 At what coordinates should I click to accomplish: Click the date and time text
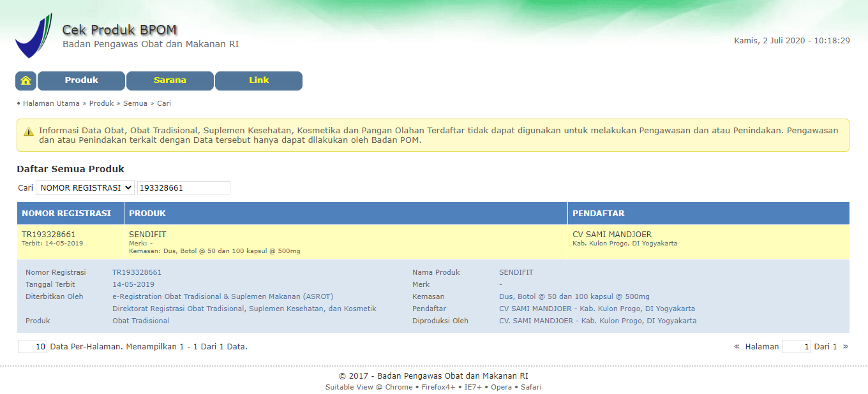coord(792,40)
